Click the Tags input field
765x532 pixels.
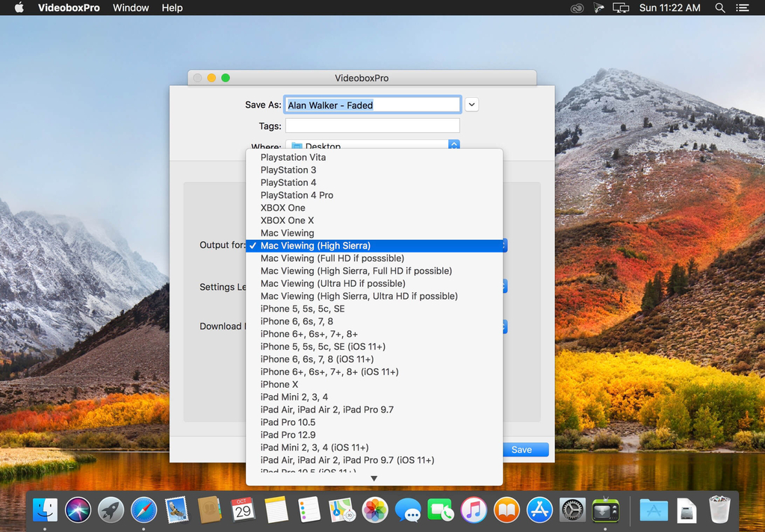pos(372,126)
